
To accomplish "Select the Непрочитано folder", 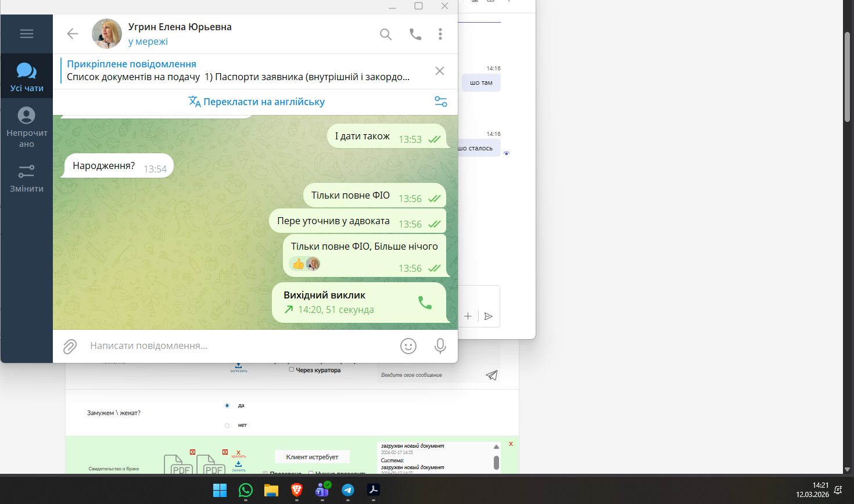I will click(27, 127).
